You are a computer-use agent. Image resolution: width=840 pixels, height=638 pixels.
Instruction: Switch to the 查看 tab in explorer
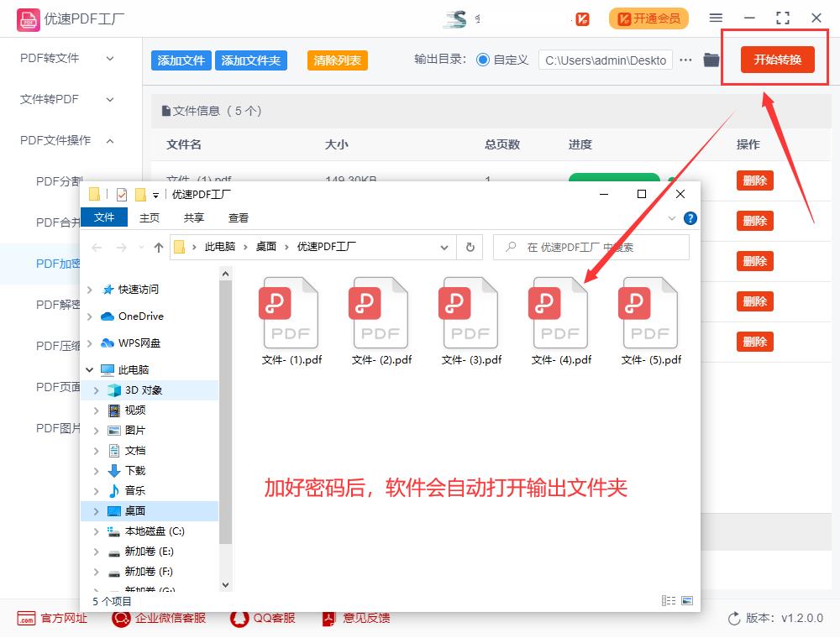coord(238,217)
